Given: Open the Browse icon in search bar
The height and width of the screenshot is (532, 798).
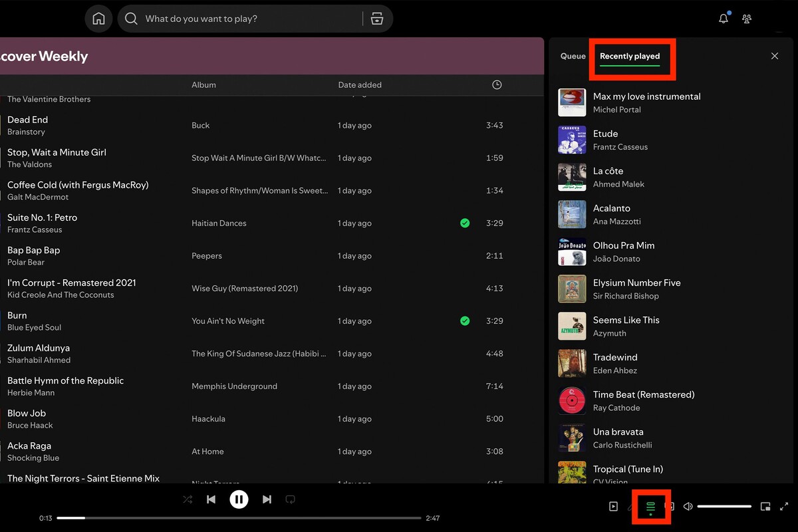Looking at the screenshot, I should 377,19.
